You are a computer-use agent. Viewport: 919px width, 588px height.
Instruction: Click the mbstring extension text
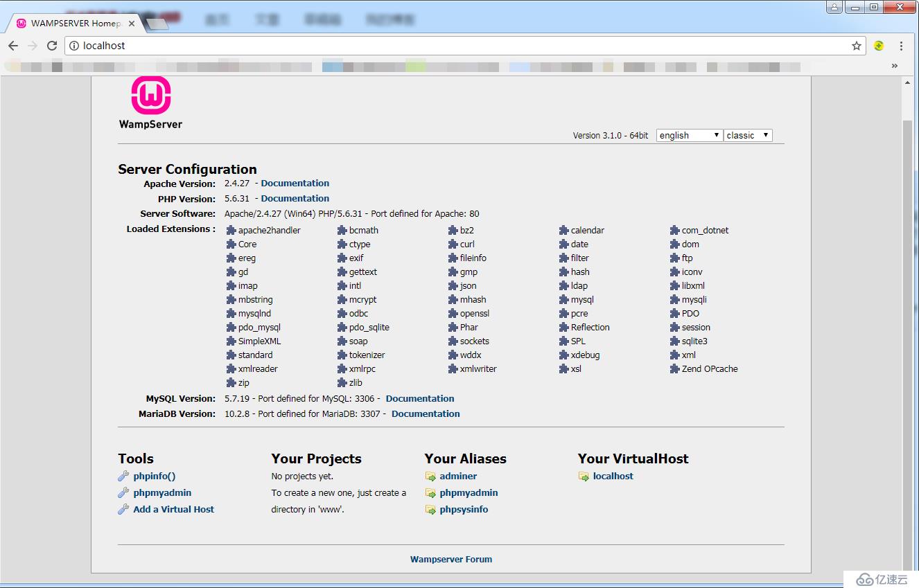tap(256, 300)
